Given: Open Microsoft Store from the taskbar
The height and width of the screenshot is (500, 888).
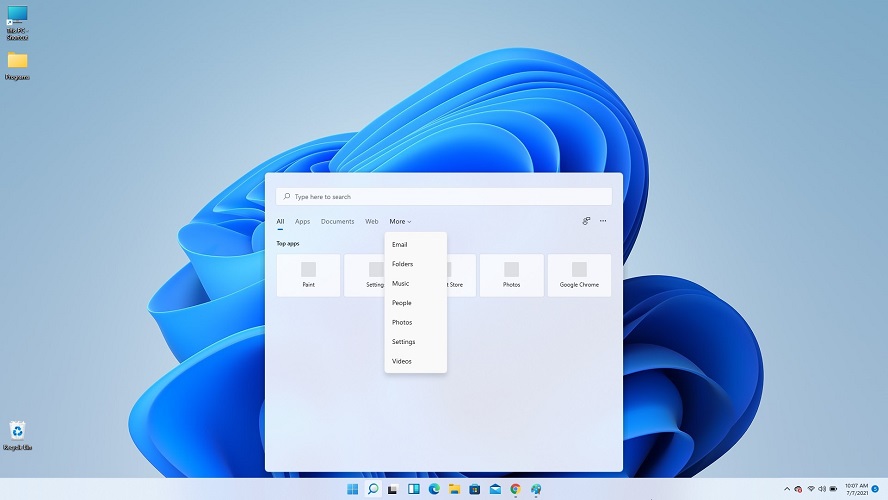Looking at the screenshot, I should click(475, 489).
